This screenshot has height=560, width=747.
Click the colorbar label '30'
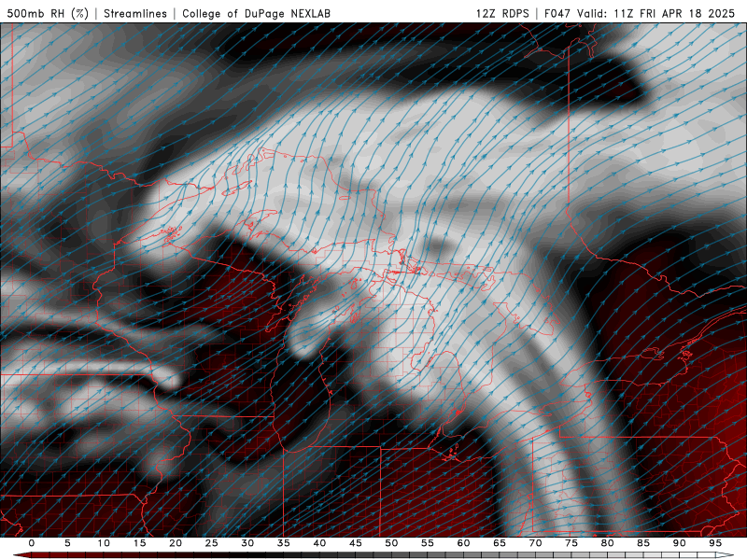point(247,543)
